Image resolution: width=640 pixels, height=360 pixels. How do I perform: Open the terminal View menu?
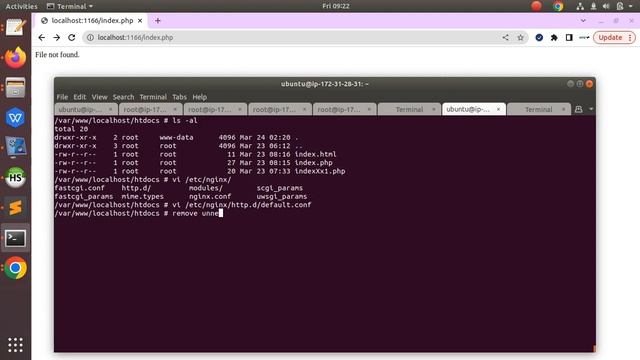99,97
